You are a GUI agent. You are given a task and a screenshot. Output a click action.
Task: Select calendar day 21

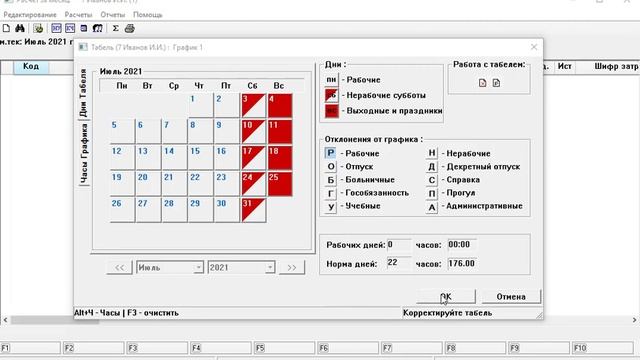point(175,184)
